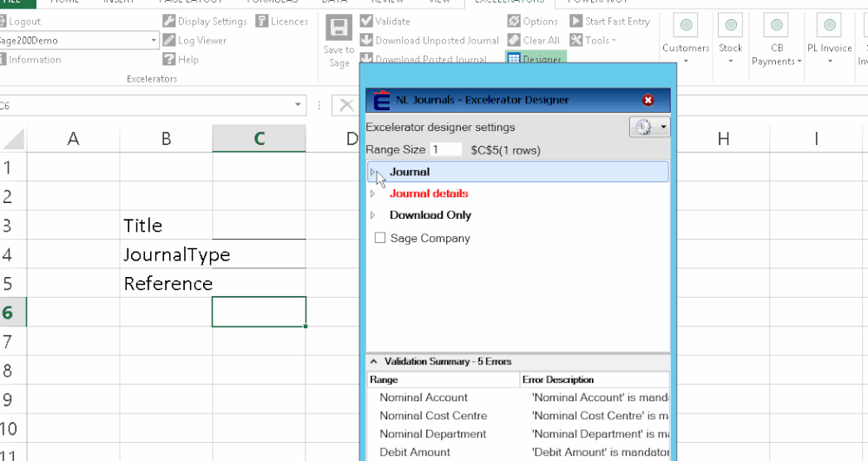Click the JournalType cell
Viewport: 868px width, 461px height.
(166, 254)
